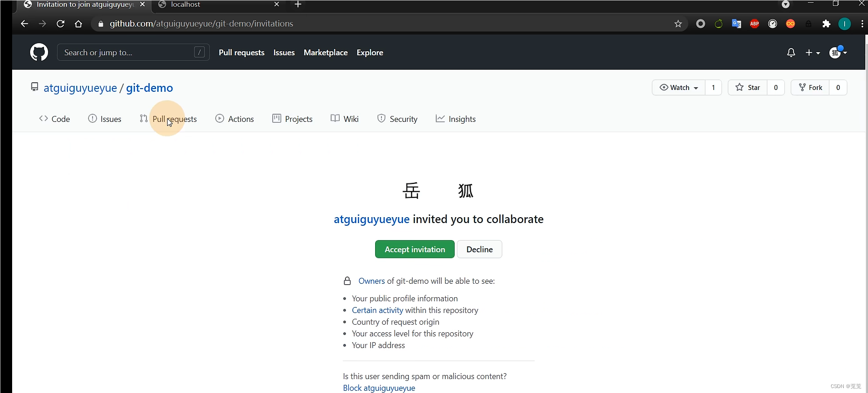The width and height of the screenshot is (868, 393).
Task: Open the user avatar dropdown menu
Action: tap(838, 53)
